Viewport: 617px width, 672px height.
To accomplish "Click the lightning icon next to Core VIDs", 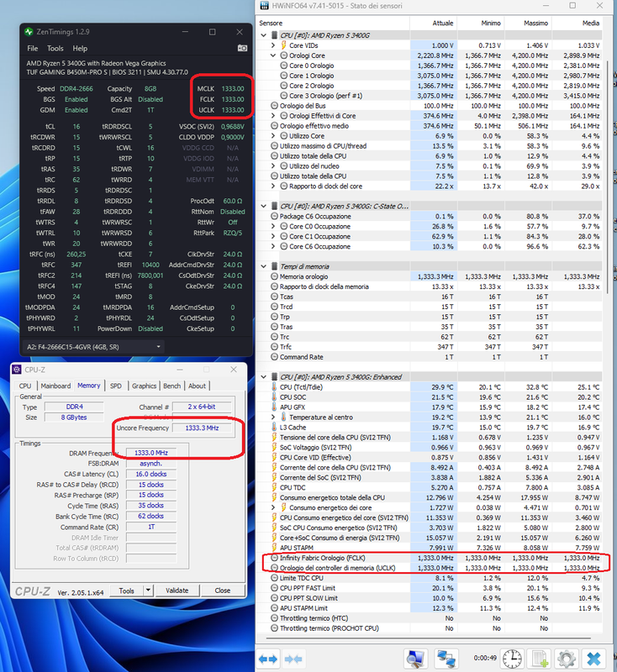I will pos(283,45).
